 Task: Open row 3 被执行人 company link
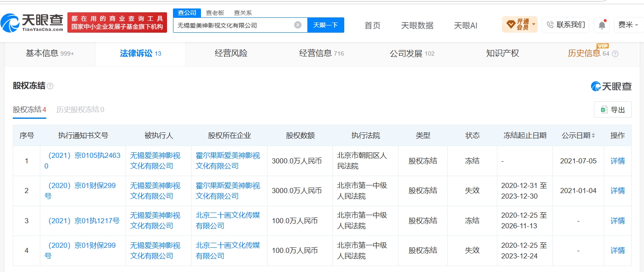tap(155, 221)
